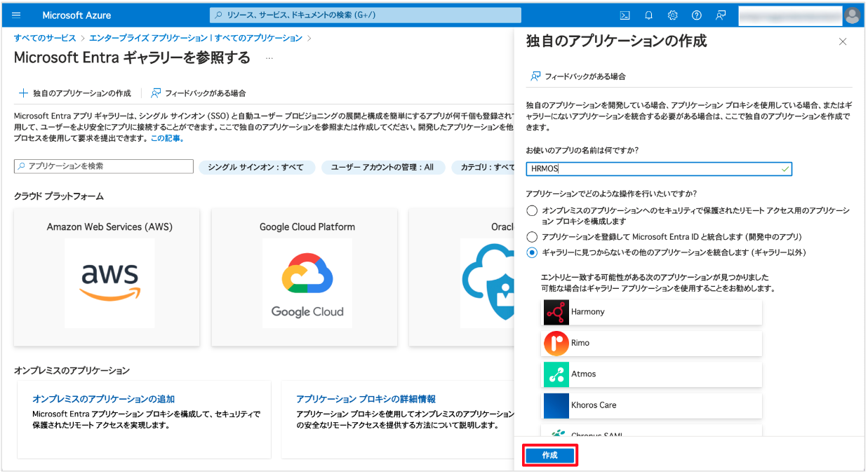Screen dimensions: 868x474
Task: Open the application proxy details link
Action: pyautogui.click(x=366, y=399)
